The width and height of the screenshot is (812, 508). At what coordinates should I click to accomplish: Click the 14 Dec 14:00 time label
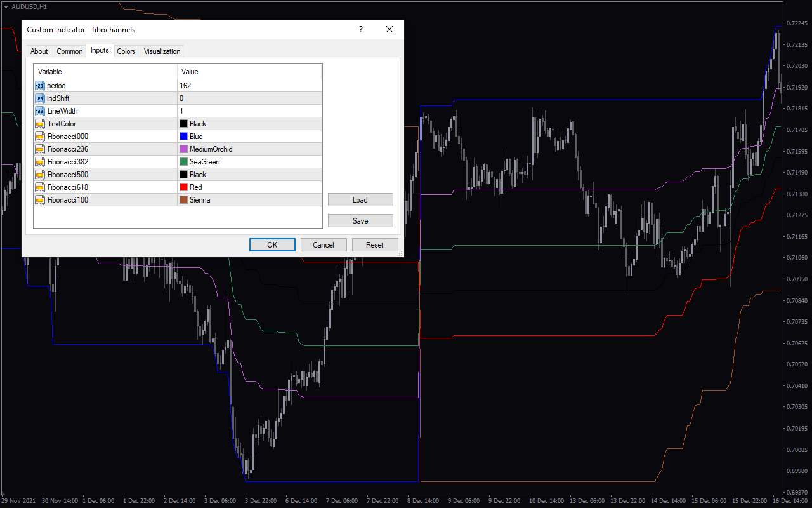pos(669,501)
